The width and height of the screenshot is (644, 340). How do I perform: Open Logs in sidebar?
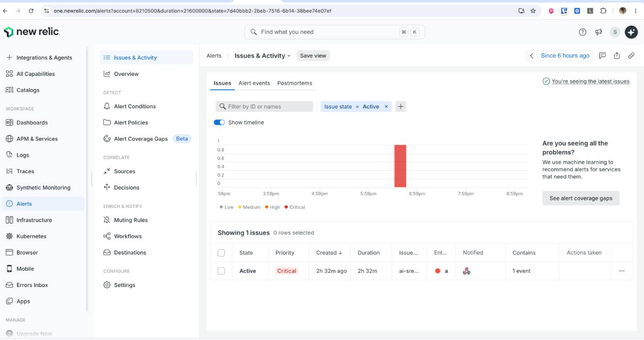[44, 155]
